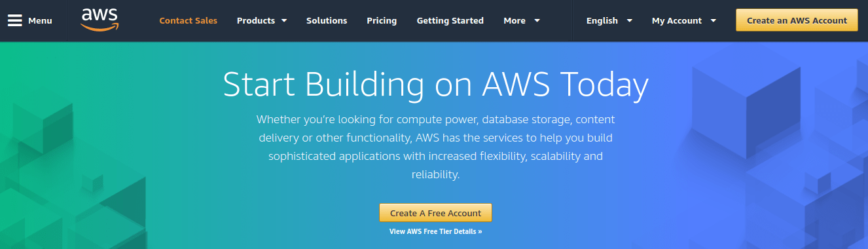This screenshot has width=868, height=249.
Task: Open the Pricing page
Action: click(382, 20)
